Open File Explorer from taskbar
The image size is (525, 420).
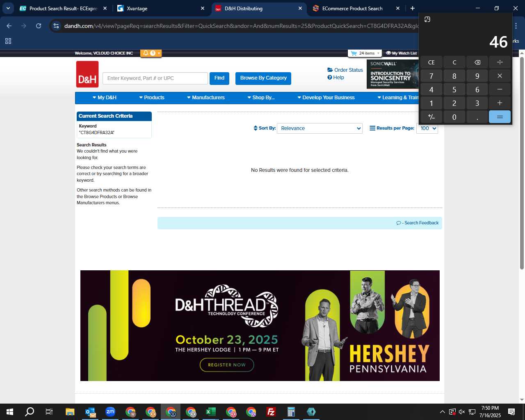[70, 412]
